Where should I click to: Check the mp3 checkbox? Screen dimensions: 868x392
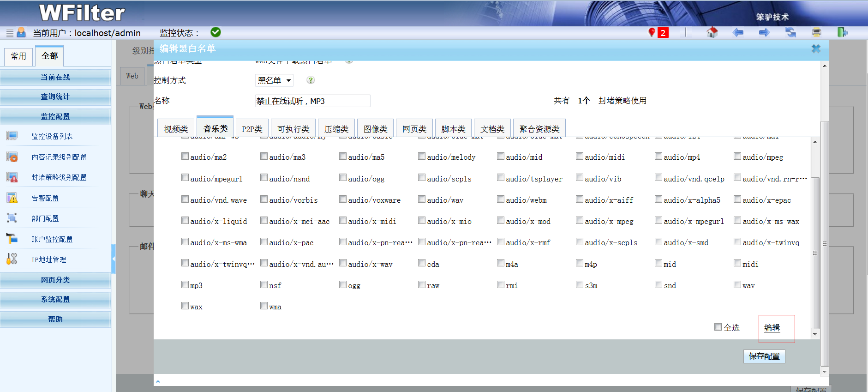(x=185, y=285)
